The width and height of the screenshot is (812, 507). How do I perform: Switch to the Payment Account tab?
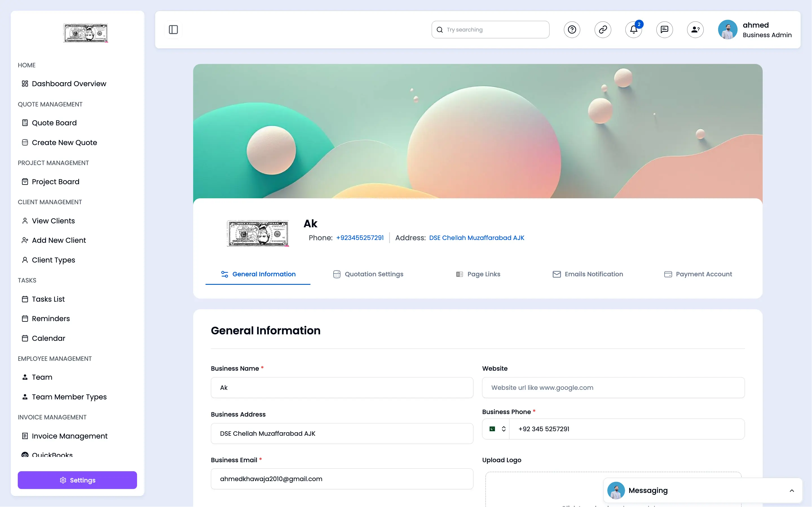coord(698,274)
